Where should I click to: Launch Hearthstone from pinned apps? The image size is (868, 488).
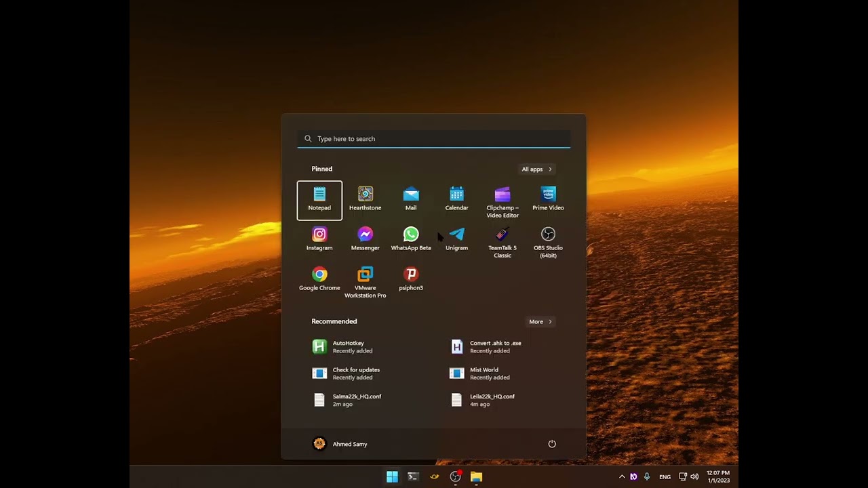pyautogui.click(x=365, y=200)
